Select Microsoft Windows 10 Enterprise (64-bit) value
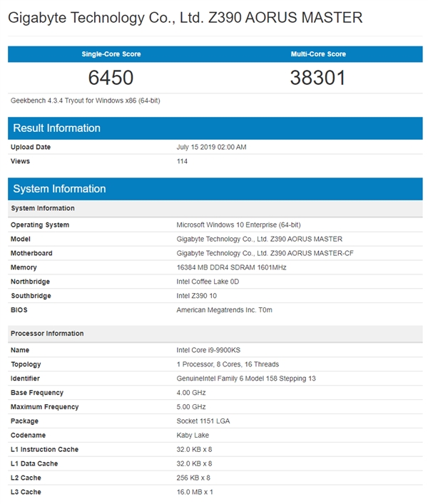Viewport: 428px width, 504px height. coord(238,225)
